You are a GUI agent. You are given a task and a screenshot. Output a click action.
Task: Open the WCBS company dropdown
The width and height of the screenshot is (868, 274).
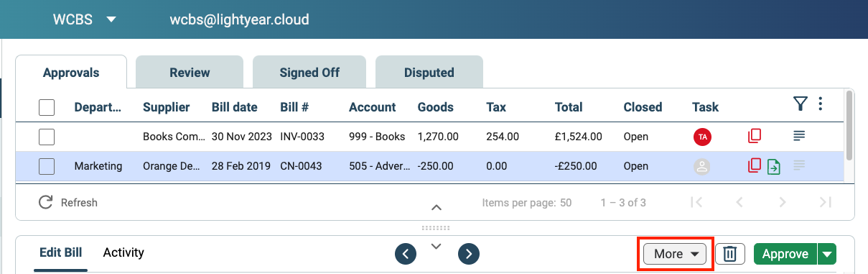(84, 19)
